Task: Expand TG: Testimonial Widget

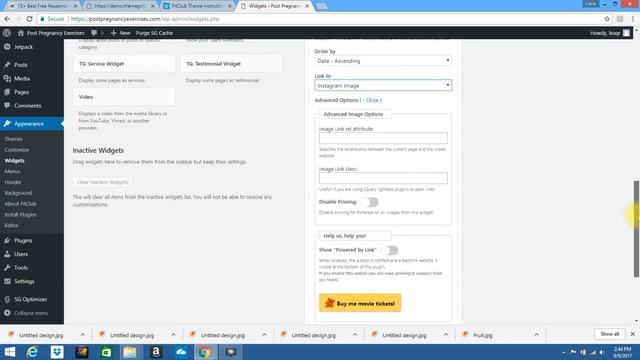Action: [231, 64]
